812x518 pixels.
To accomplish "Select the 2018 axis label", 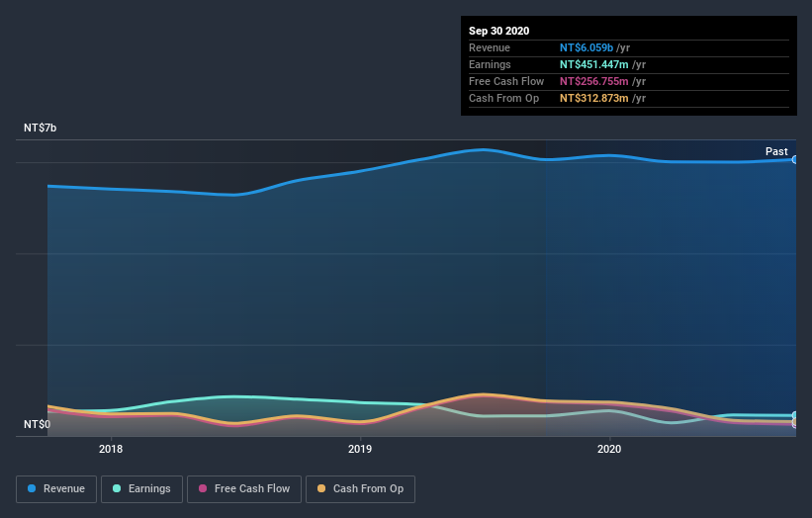I will 111,449.
